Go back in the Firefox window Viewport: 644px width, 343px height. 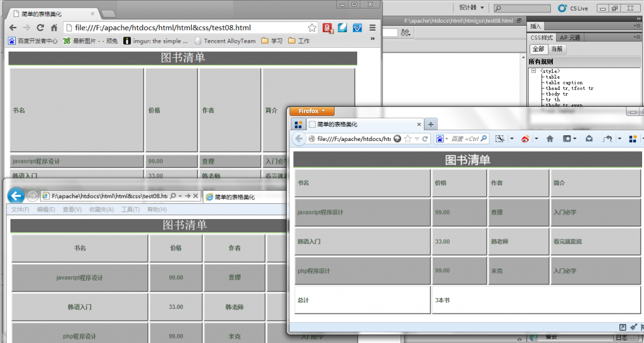click(299, 139)
